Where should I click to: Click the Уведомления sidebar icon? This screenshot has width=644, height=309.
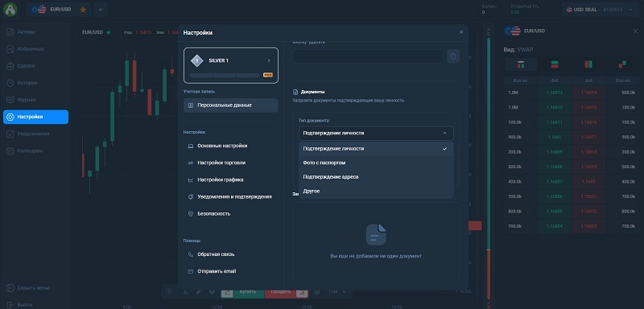(x=10, y=134)
